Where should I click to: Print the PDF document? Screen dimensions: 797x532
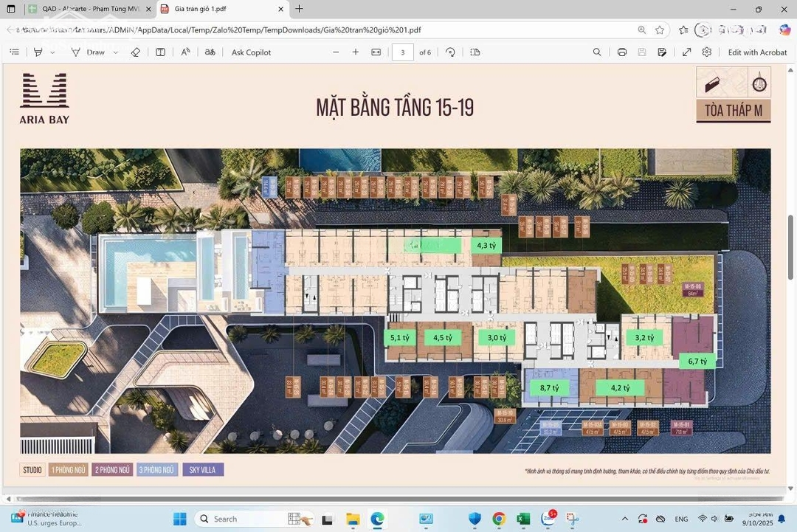pyautogui.click(x=622, y=52)
